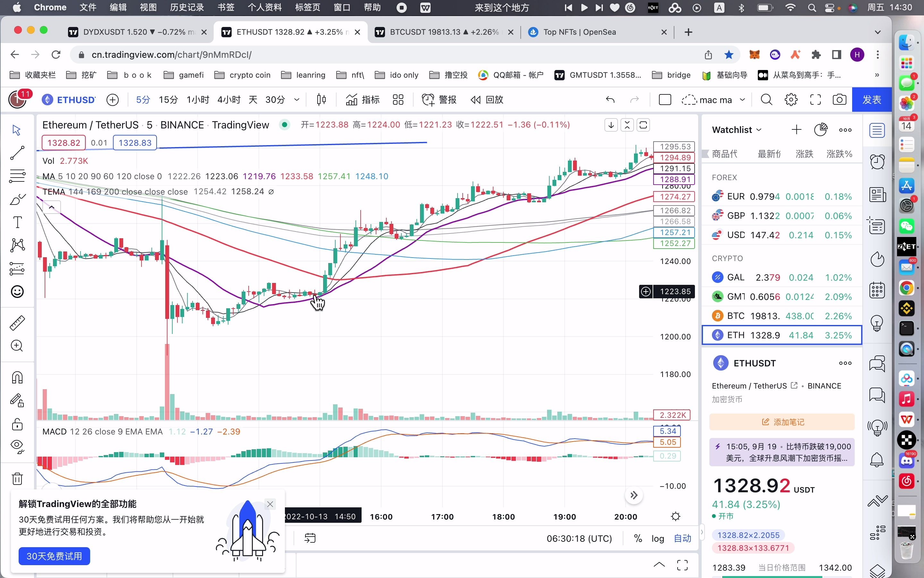Screen dimensions: 924x578
Task: Click the blue 发表 publish button
Action: (x=872, y=100)
